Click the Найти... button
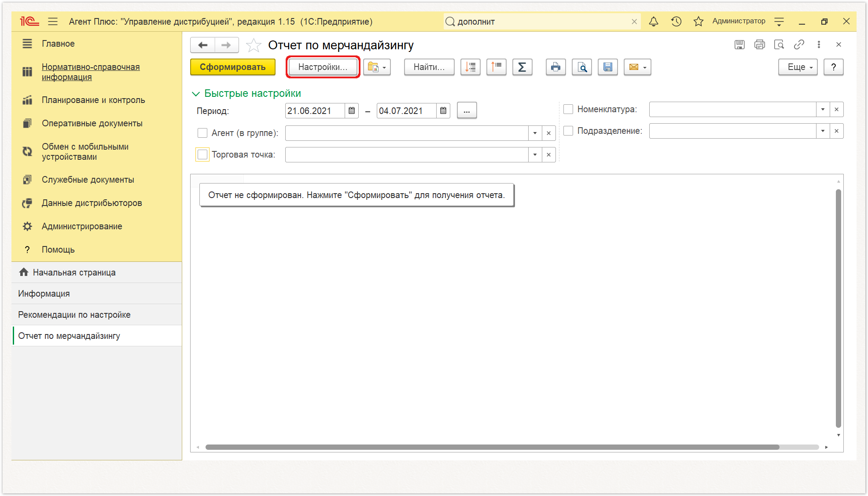Image resolution: width=868 pixels, height=496 pixels. pos(429,67)
